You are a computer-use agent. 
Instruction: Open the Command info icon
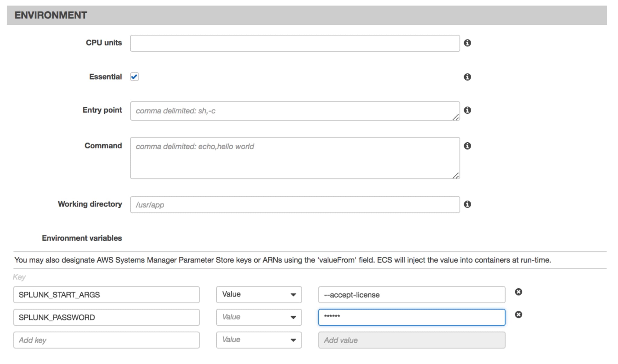[x=467, y=146]
